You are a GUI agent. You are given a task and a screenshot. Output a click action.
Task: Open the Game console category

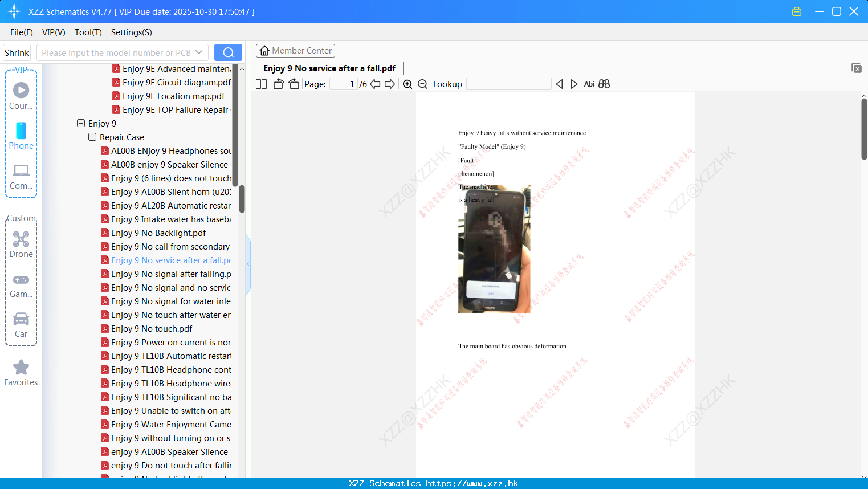tap(21, 286)
